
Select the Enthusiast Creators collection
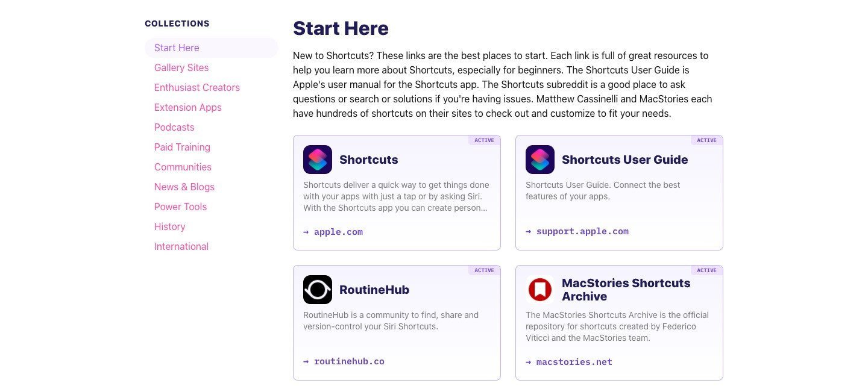(x=197, y=87)
